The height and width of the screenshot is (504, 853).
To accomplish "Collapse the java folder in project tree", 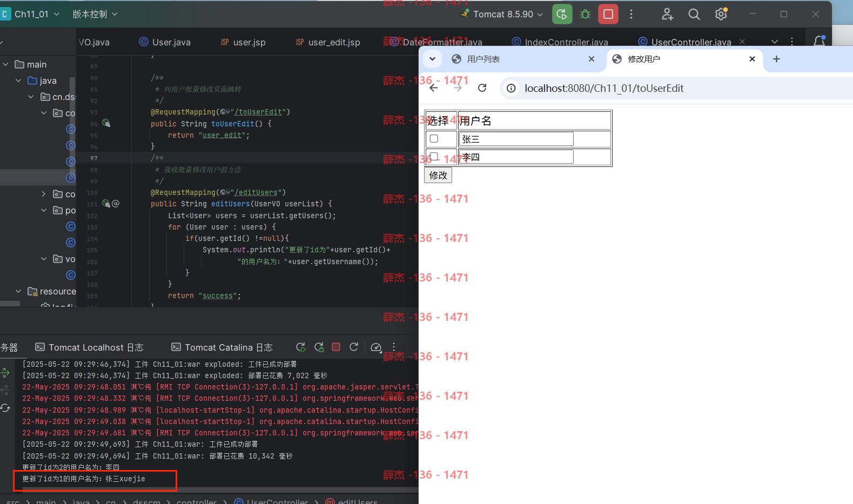I will 18,80.
